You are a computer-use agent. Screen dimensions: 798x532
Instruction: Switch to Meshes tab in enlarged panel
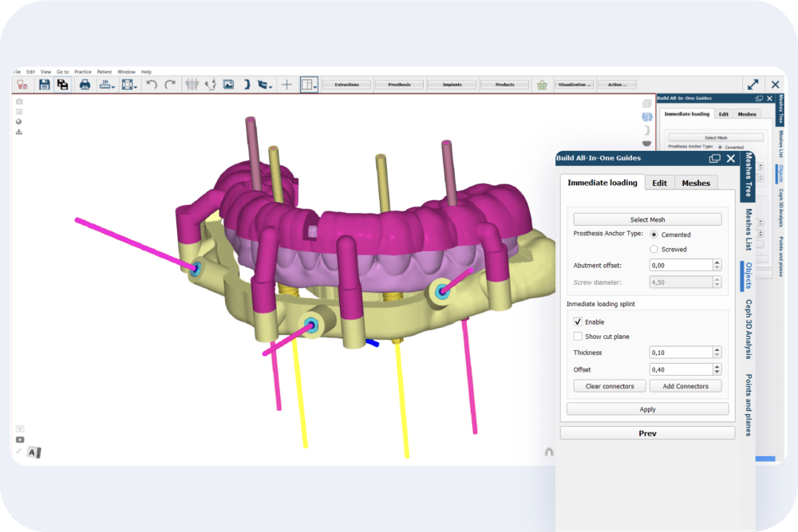pos(696,183)
